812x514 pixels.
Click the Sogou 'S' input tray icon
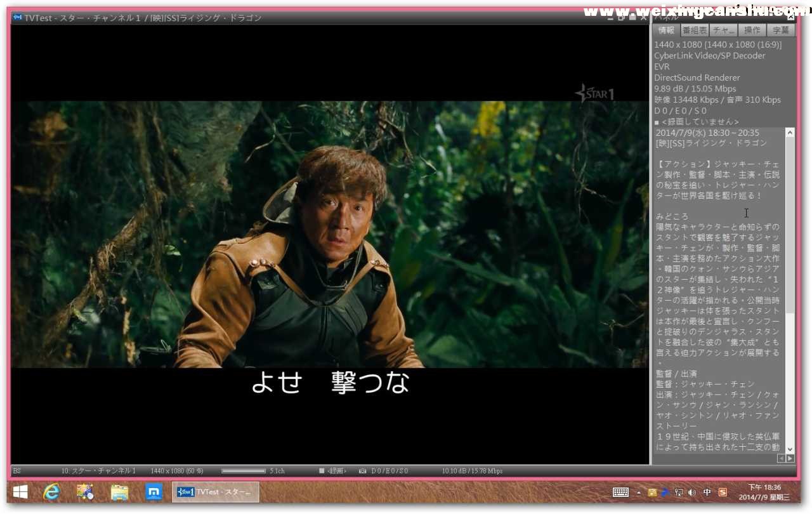[723, 492]
